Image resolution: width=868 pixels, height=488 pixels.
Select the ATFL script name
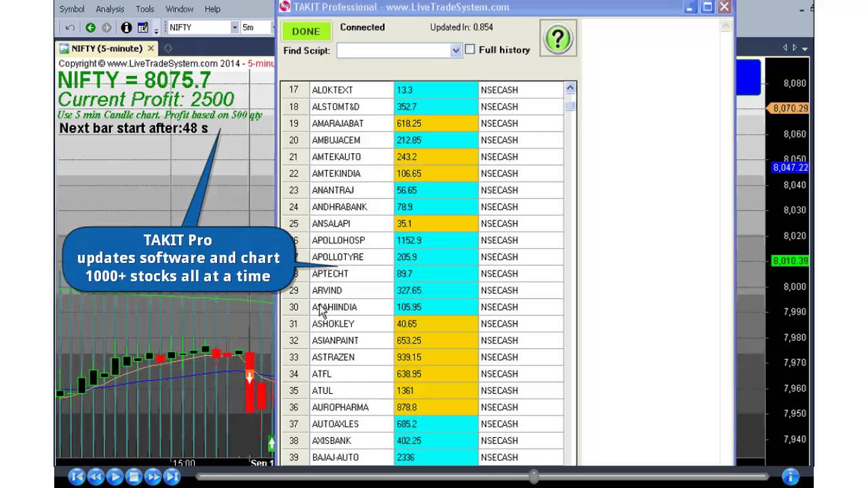pos(321,374)
